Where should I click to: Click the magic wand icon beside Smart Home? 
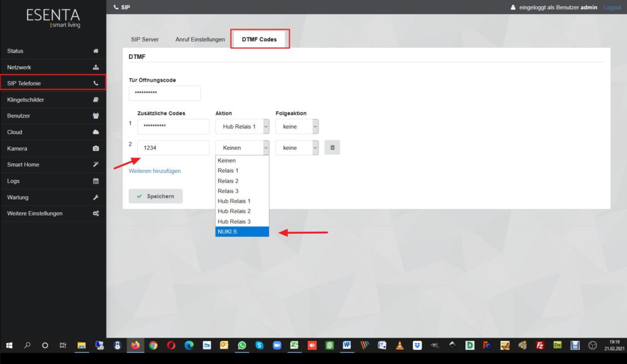(96, 165)
